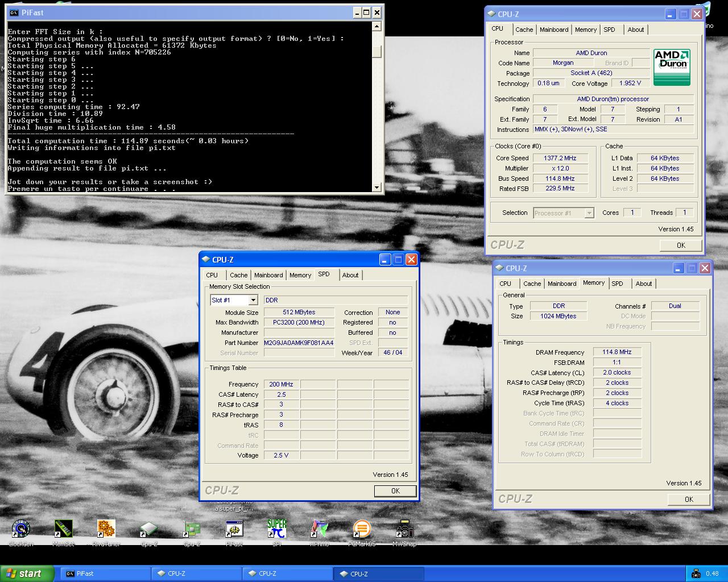Click the SPD window title bar CPU-Z icon
The width and height of the screenshot is (728, 582).
(206, 260)
